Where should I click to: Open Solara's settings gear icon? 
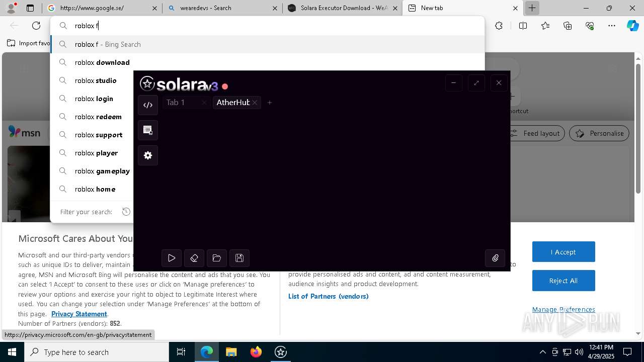(x=148, y=155)
